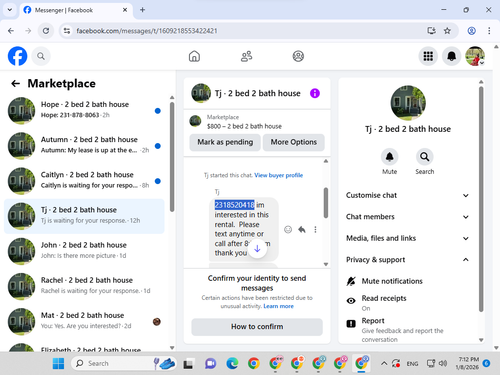
Task: Click the More Options button
Action: [x=294, y=142]
